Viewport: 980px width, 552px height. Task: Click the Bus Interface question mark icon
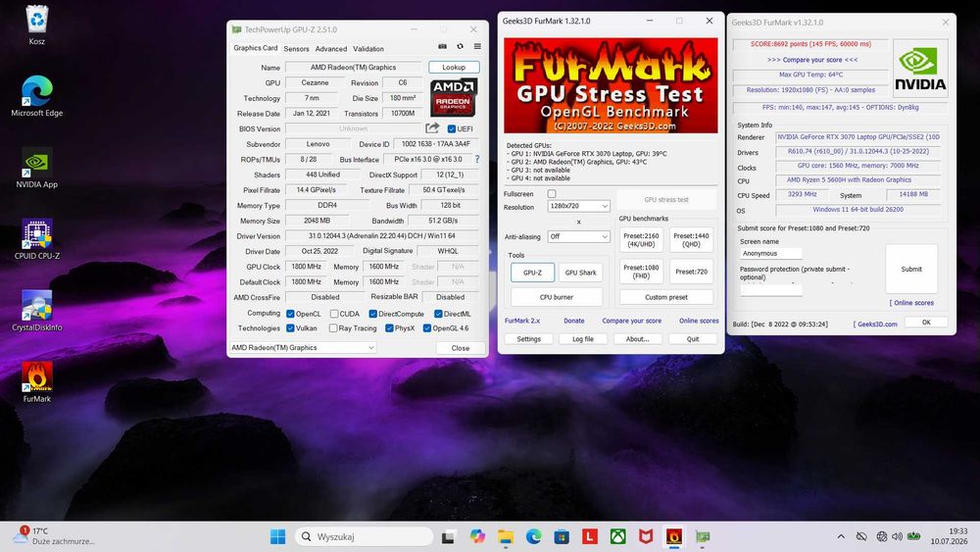pyautogui.click(x=477, y=160)
